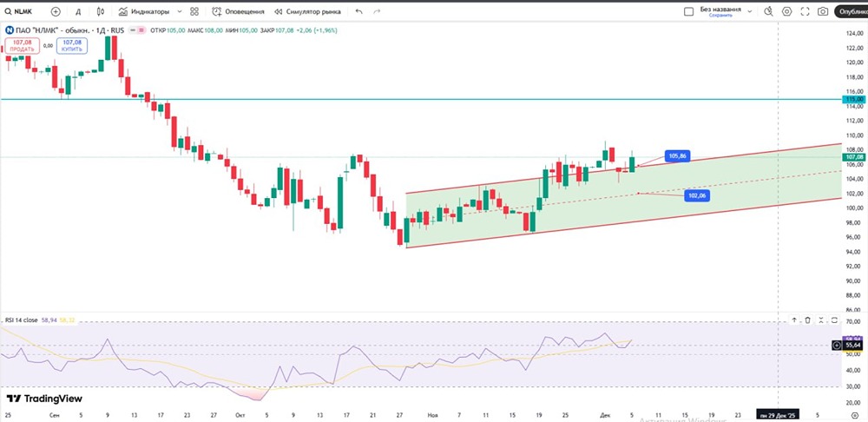The width and height of the screenshot is (868, 422).
Task: Expand the Индикаторы favorites dropdown arrow
Action: pyautogui.click(x=179, y=12)
